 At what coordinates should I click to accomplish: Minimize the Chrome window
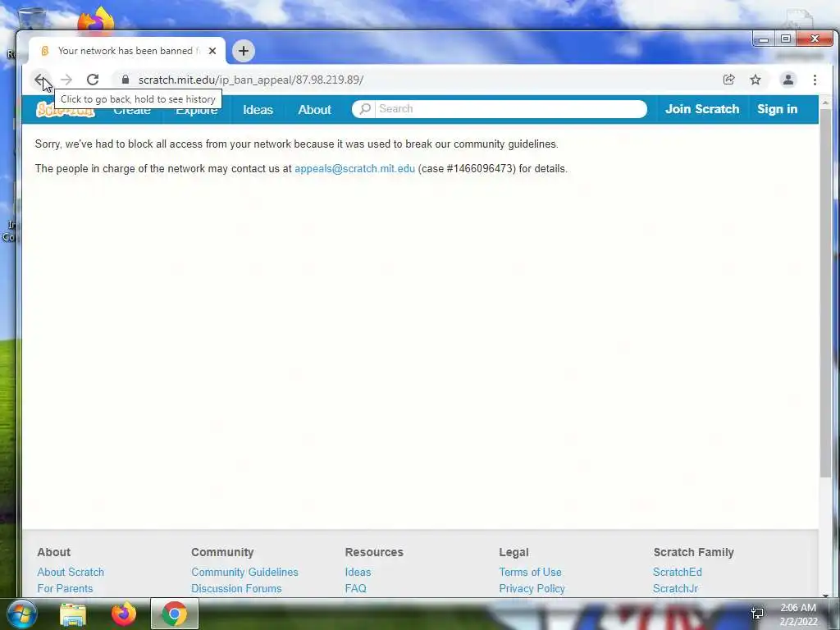(x=764, y=39)
